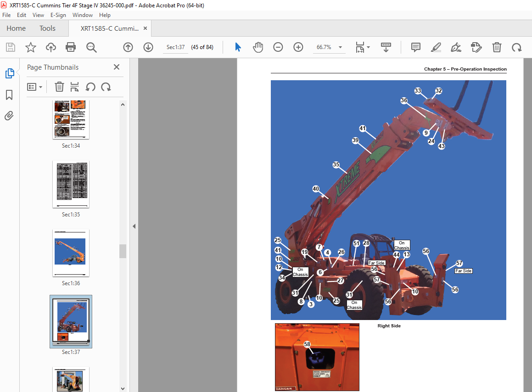Rotate thumbnail pages counterclockwise
The width and height of the screenshot is (532, 392).
coord(90,87)
